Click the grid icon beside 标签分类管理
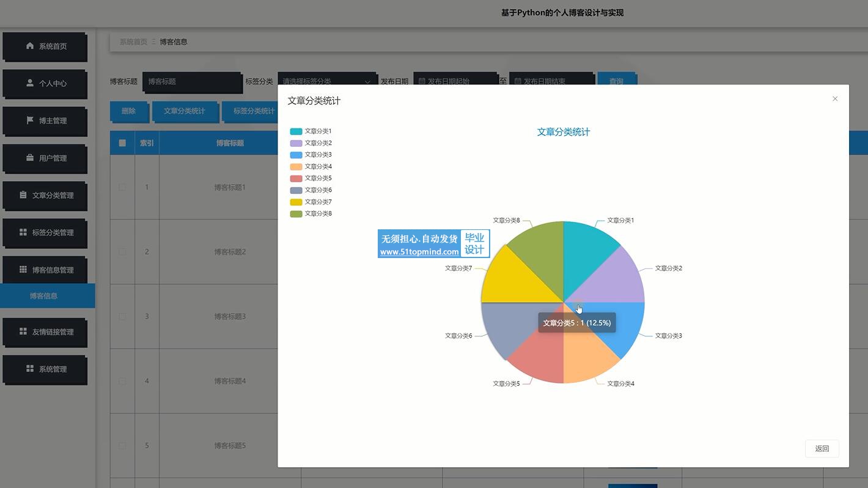 (x=23, y=232)
